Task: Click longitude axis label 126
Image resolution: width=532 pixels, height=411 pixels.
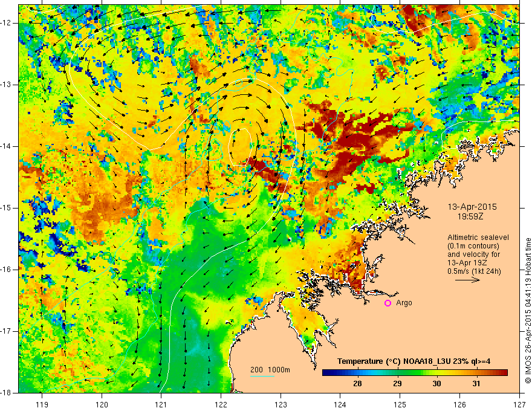Action: pyautogui.click(x=459, y=404)
